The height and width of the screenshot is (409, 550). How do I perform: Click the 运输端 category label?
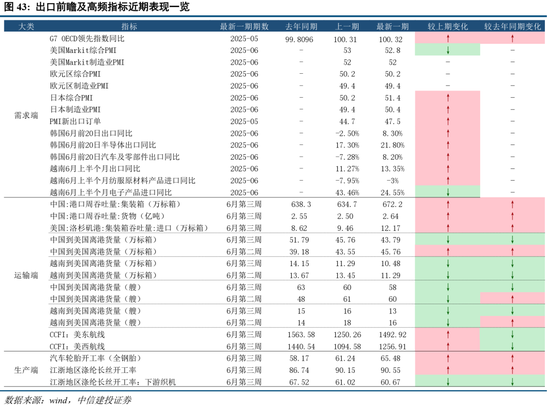pos(26,275)
